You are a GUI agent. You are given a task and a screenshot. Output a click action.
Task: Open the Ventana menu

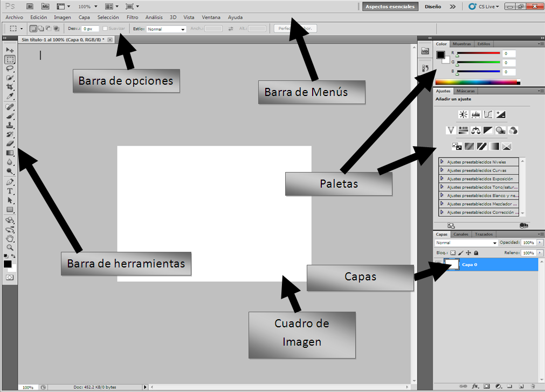(x=211, y=17)
